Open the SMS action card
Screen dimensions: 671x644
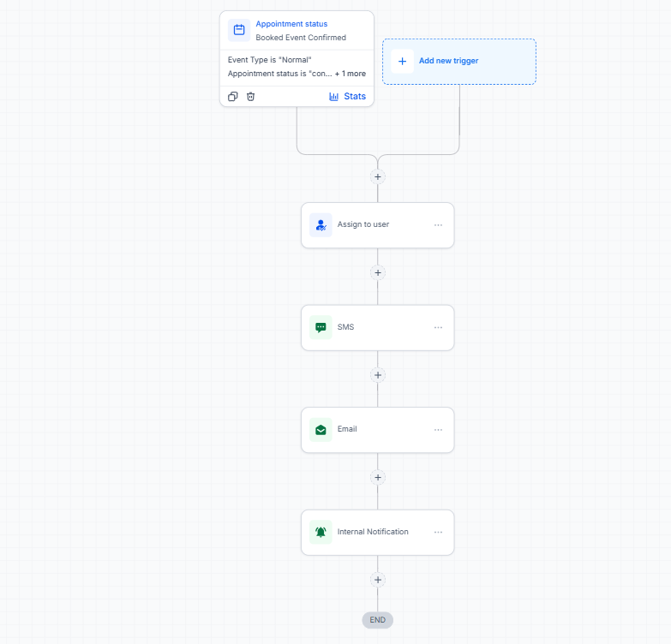click(377, 328)
